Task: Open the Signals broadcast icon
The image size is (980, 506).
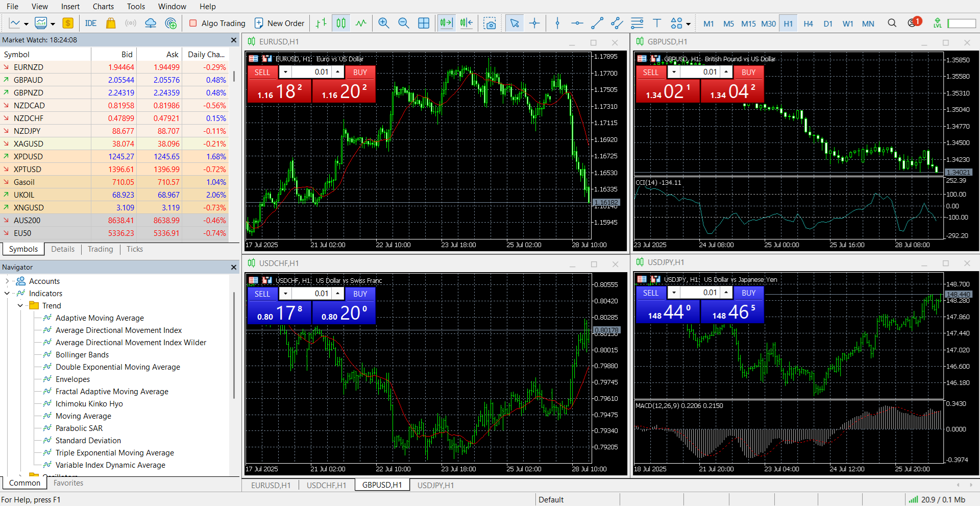Action: pyautogui.click(x=131, y=23)
